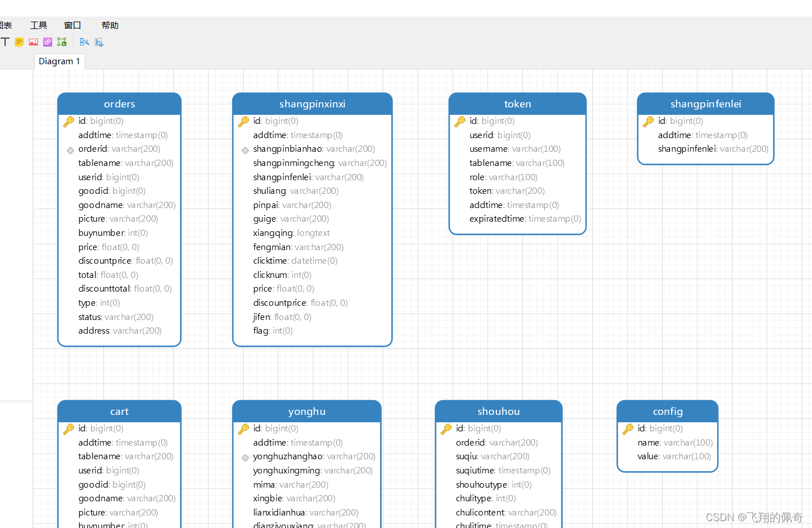
Task: Click the auto layout toolbar icon
Action: 84,42
